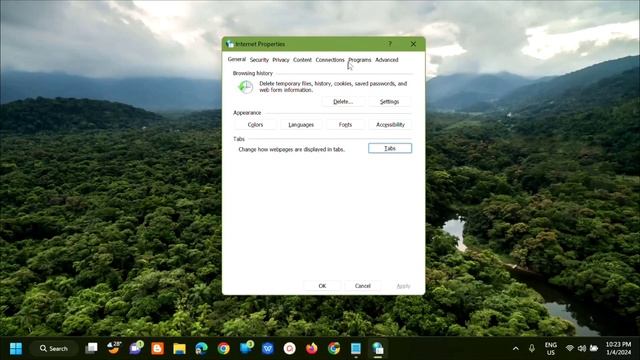
Task: Click the Apply button
Action: [403, 286]
